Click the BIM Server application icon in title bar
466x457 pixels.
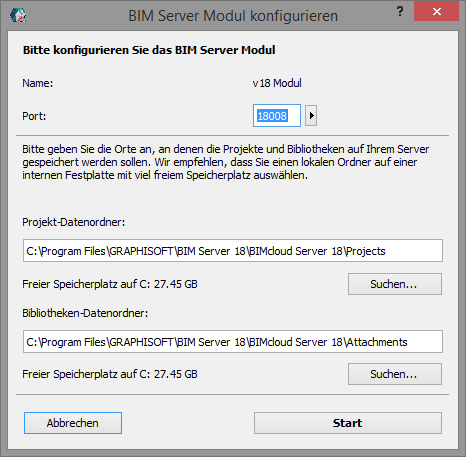pos(18,15)
